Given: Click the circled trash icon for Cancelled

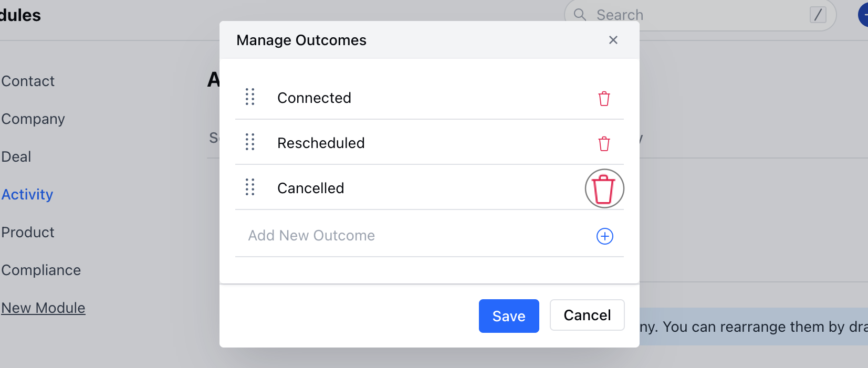Looking at the screenshot, I should [x=604, y=188].
